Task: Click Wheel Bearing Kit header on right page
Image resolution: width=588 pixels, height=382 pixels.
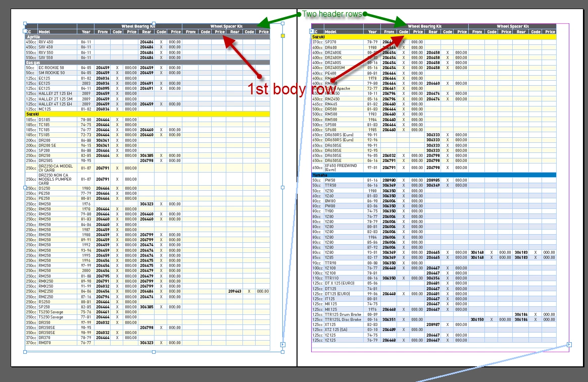Action: [424, 26]
